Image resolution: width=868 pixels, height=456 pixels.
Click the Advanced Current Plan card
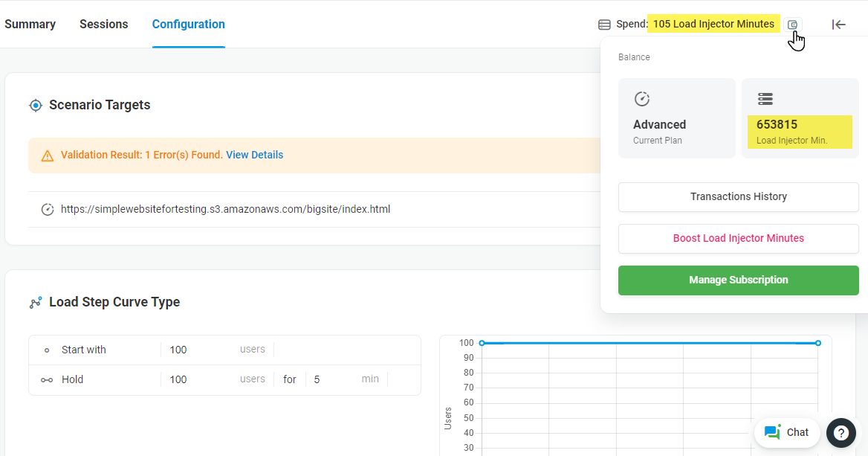676,118
